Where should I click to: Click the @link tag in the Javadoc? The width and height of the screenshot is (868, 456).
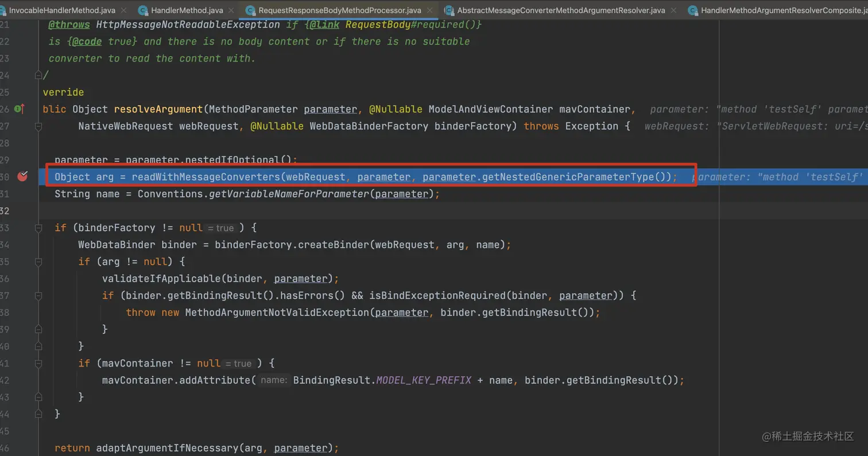click(x=325, y=25)
